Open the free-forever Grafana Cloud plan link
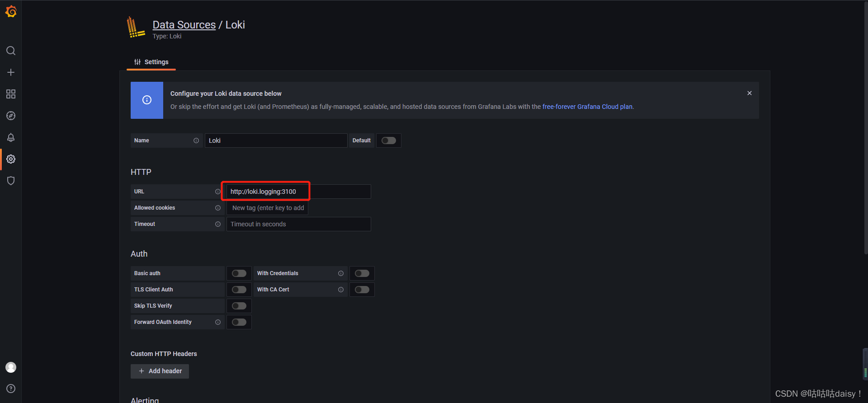The image size is (868, 403). [587, 107]
